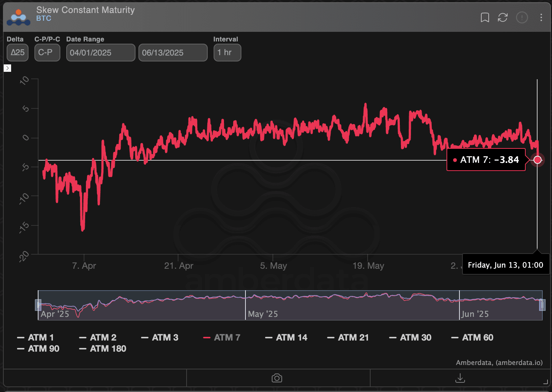
Task: Enable the ATM 60 legend entry
Action: [472, 337]
